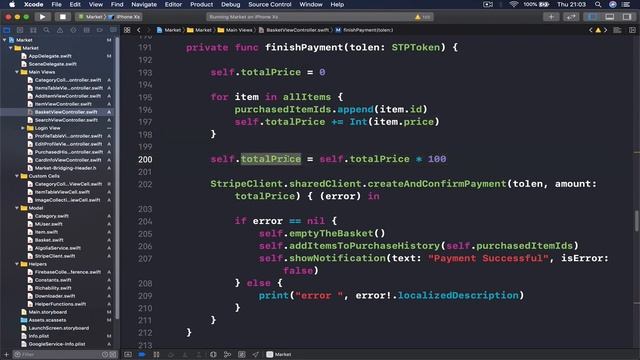This screenshot has width=640, height=360.
Task: Collapse the Market group folder
Action: coord(11,48)
